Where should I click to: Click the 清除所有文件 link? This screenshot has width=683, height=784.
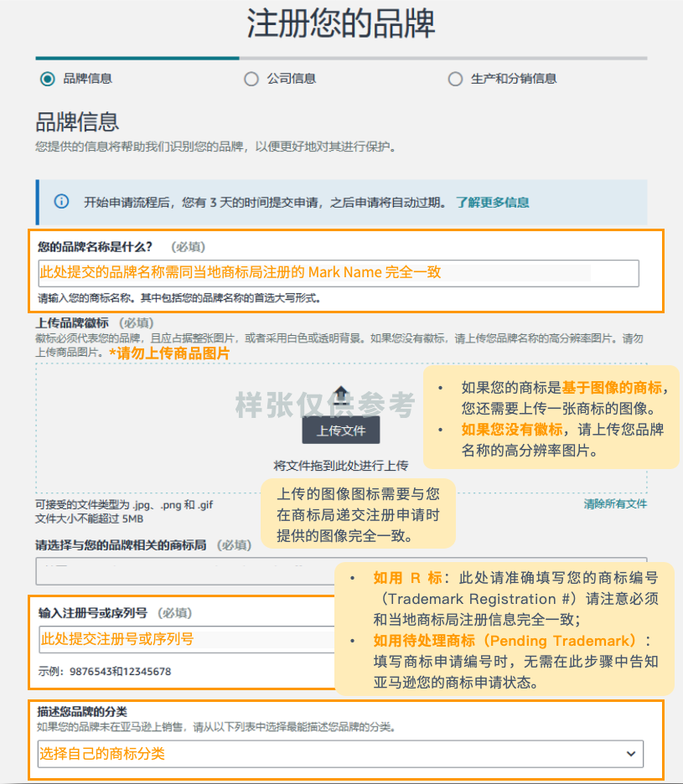pyautogui.click(x=617, y=501)
